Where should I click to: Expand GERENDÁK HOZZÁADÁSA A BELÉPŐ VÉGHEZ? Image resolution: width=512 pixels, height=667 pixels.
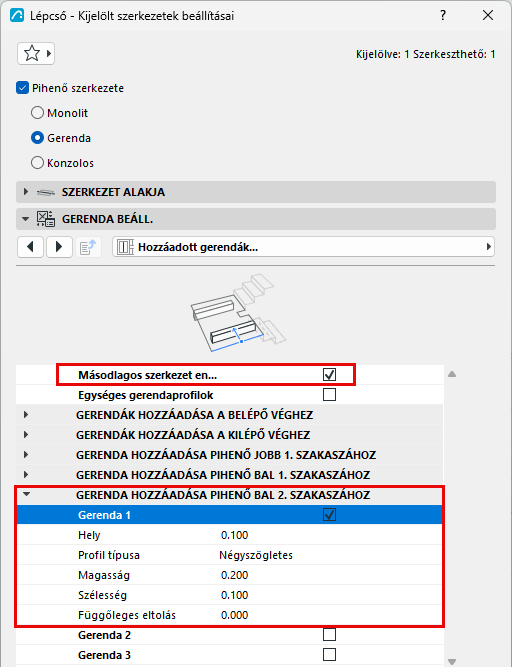pos(26,415)
